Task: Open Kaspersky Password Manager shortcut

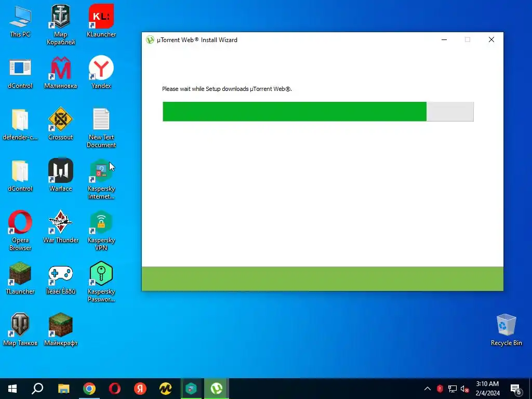Action: [101, 282]
